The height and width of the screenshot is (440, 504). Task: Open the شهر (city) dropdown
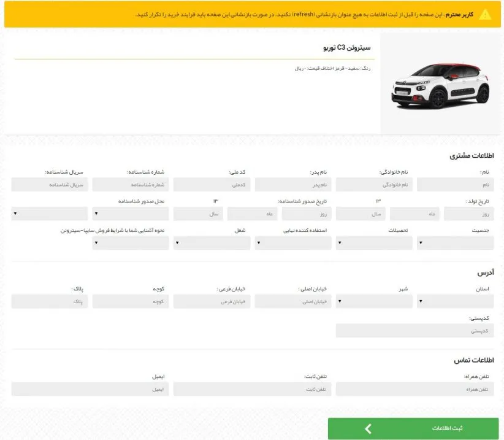coord(374,301)
